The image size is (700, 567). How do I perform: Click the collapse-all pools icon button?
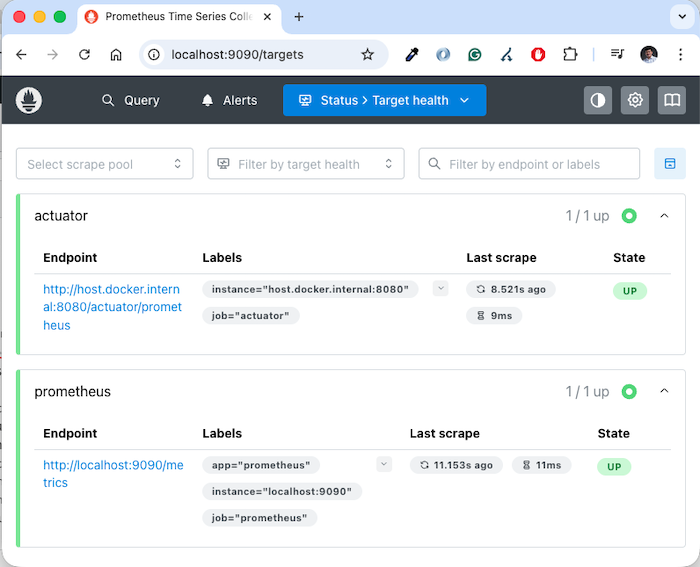(670, 163)
